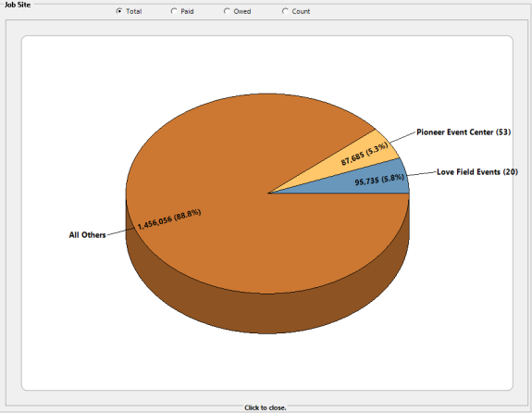Select the Count radio button
Viewport: 532px width, 413px height.
point(285,11)
